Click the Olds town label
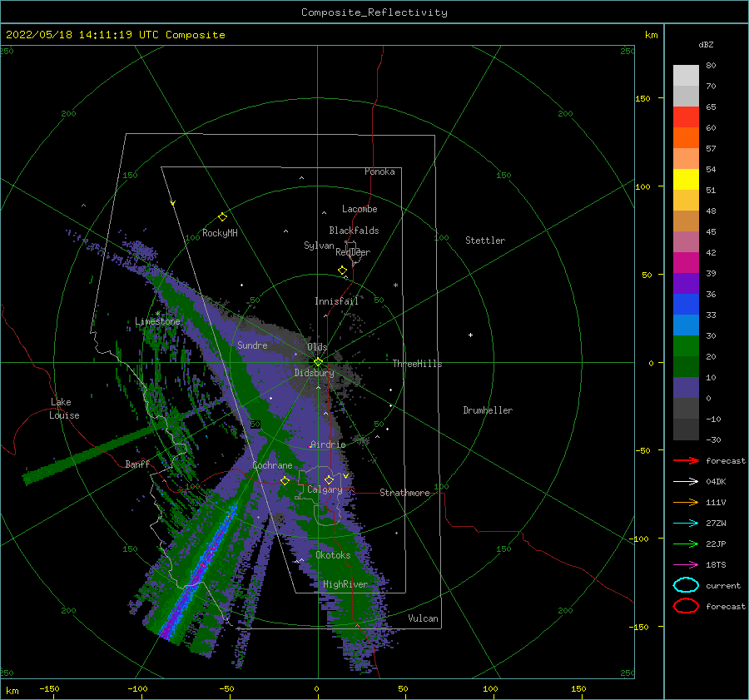The image size is (749, 700). tap(317, 347)
